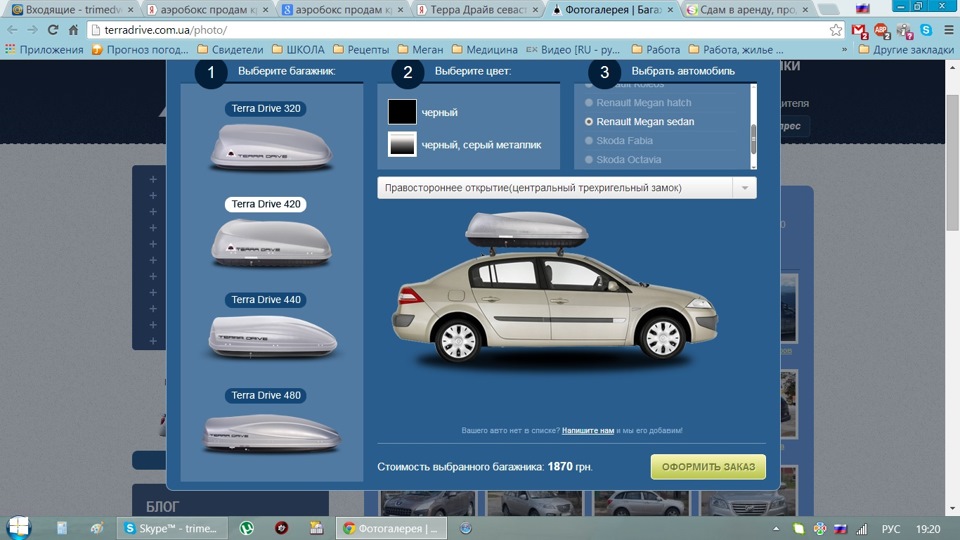Open the notebook taskbar app
This screenshot has height=540, width=960.
point(62,528)
